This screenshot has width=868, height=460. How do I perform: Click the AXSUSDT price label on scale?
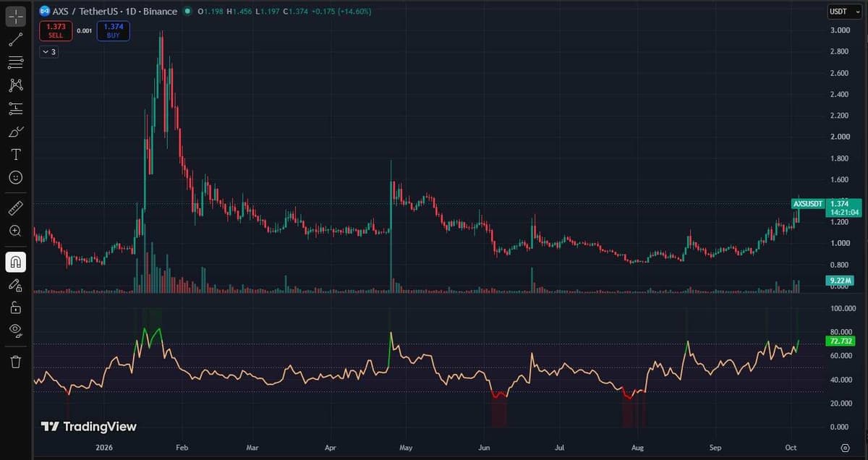pos(809,204)
